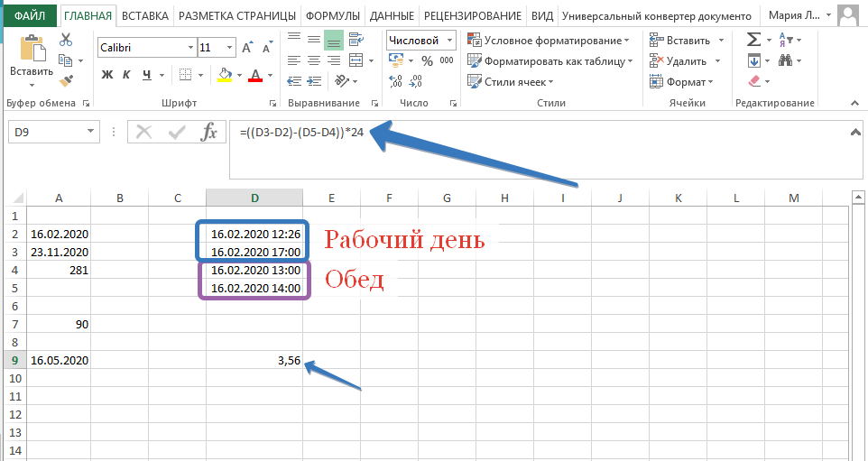Expand the Name Box D9 dropdown
The image size is (868, 461).
[x=91, y=132]
